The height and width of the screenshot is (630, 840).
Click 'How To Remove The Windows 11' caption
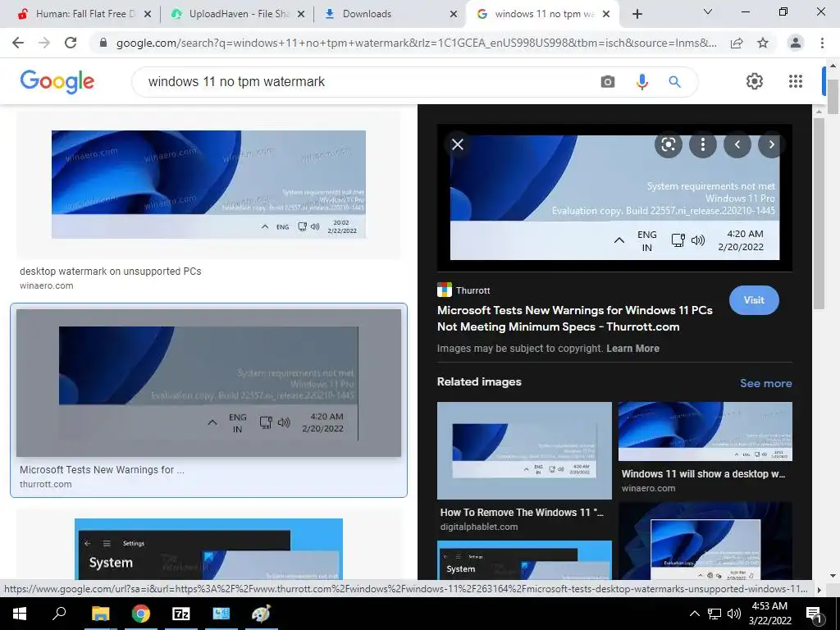(521, 512)
